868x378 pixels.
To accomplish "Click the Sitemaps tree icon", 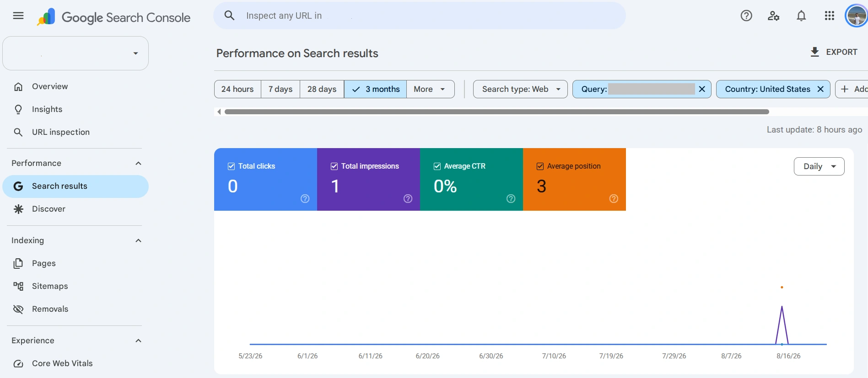I will tap(18, 286).
